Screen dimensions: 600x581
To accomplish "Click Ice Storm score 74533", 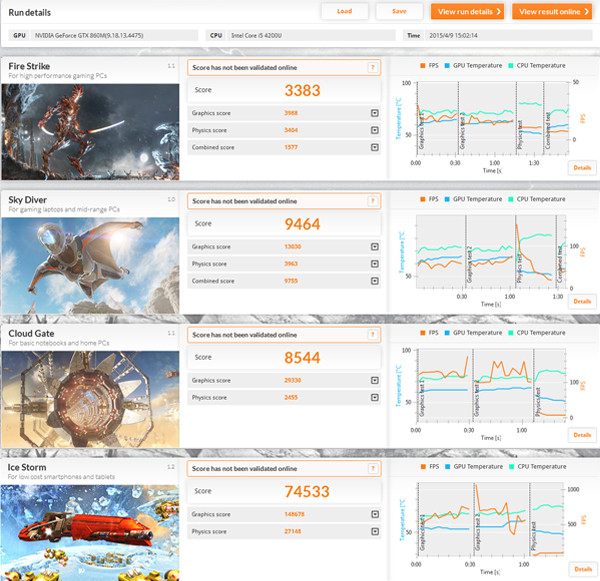I will [x=307, y=491].
